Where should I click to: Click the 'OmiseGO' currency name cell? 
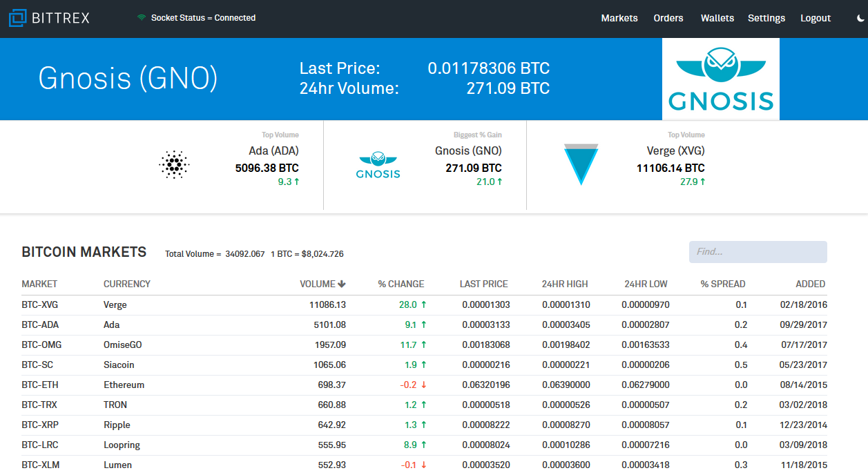[123, 345]
